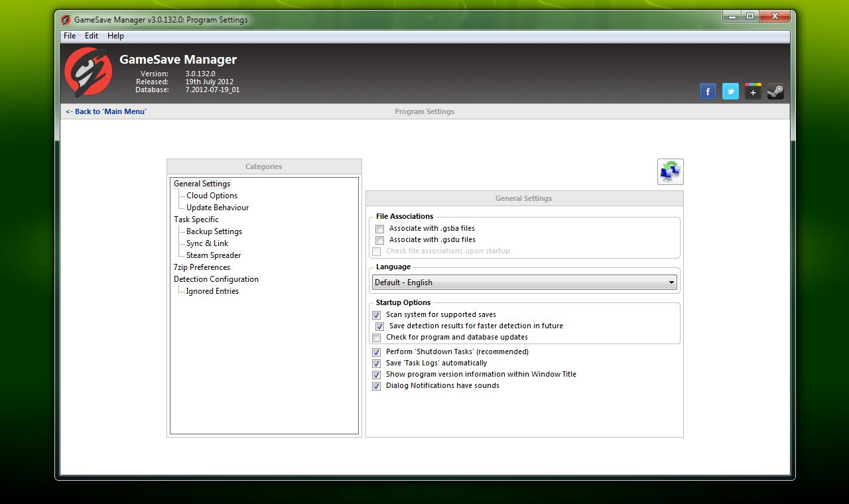Image resolution: width=849 pixels, height=504 pixels.
Task: Open the File menu
Action: 70,36
